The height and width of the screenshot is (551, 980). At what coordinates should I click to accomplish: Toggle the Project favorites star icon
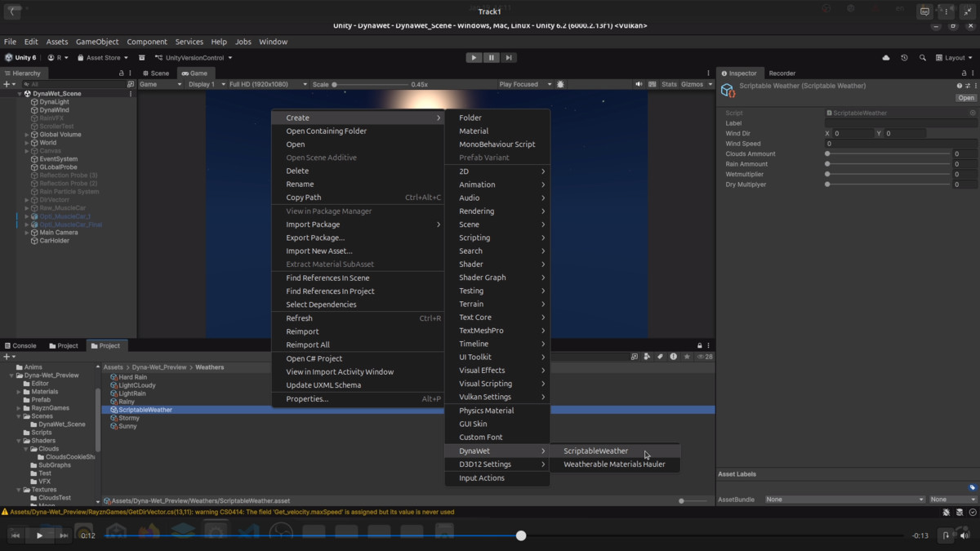tap(687, 357)
